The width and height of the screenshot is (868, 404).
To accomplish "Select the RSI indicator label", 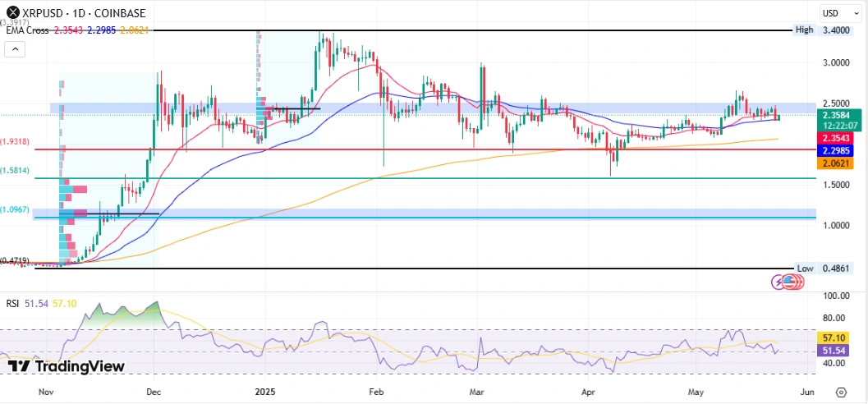I will click(14, 304).
